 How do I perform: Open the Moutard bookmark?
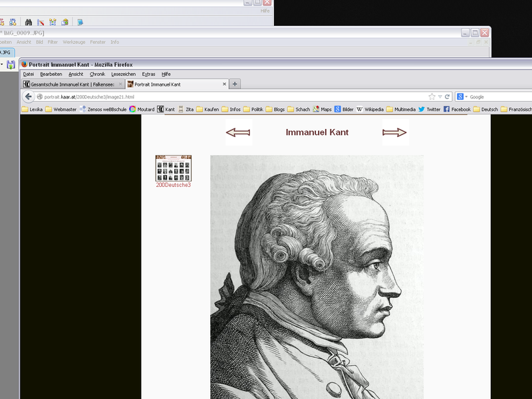click(x=142, y=109)
